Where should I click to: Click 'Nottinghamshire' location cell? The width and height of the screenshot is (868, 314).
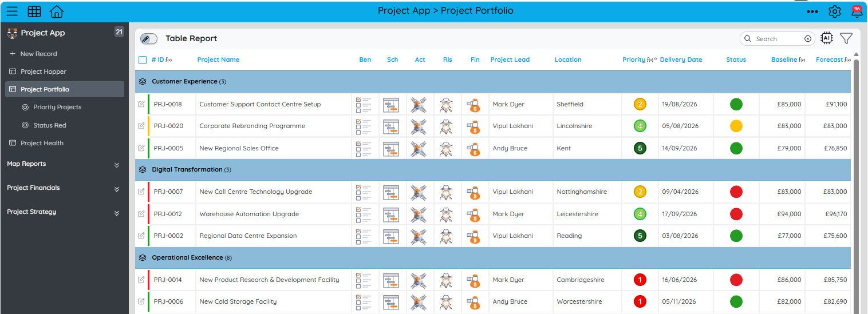click(582, 192)
